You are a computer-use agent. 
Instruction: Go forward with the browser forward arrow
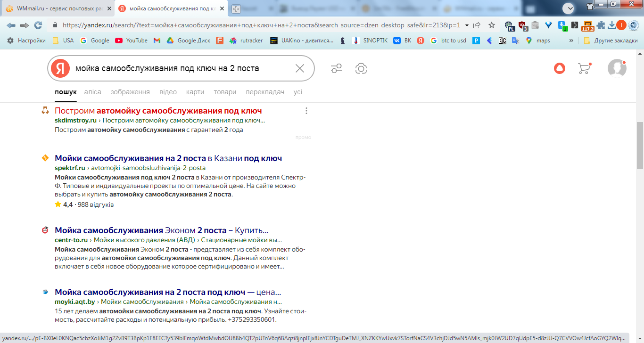[25, 25]
